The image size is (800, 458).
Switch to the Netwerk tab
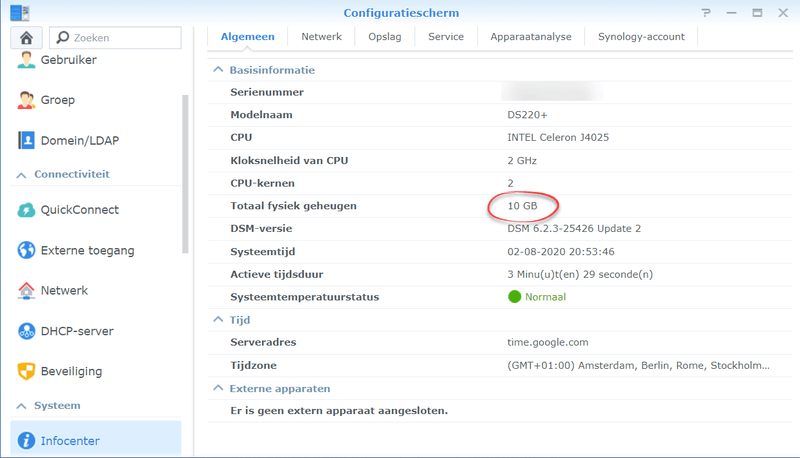tap(321, 37)
